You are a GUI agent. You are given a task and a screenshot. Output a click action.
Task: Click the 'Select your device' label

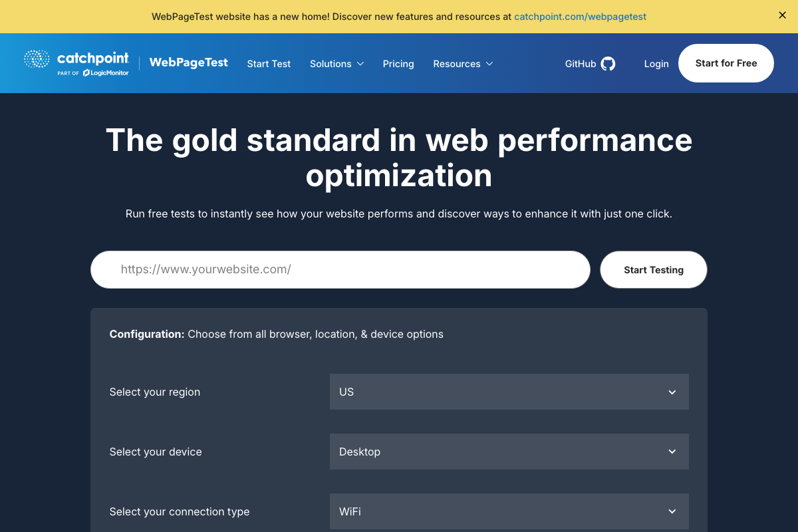pyautogui.click(x=156, y=452)
